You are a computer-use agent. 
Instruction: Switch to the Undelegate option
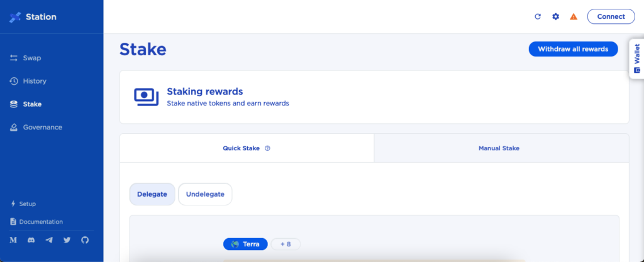(x=205, y=194)
